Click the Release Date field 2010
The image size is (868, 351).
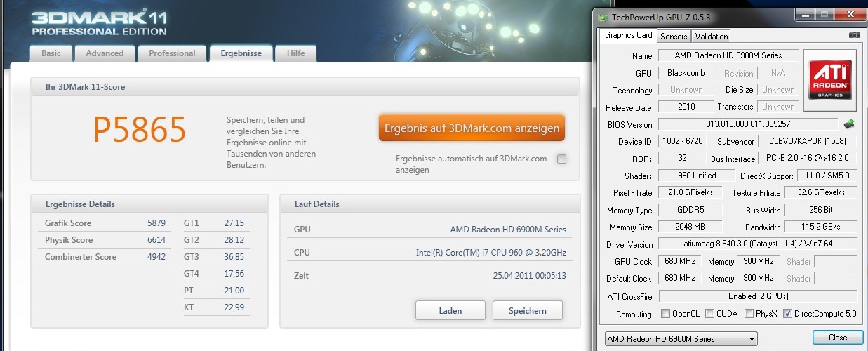pos(686,107)
